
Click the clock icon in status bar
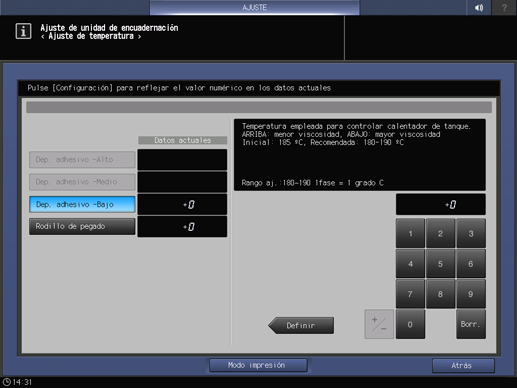[7, 382]
